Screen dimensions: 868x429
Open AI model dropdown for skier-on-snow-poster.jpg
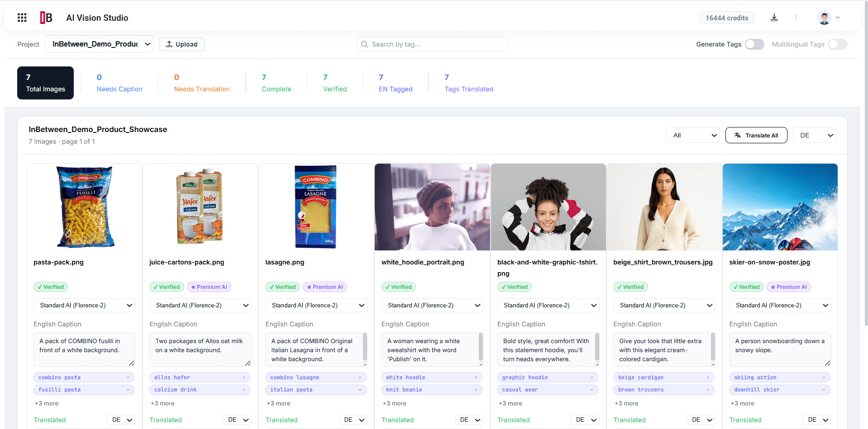pyautogui.click(x=780, y=306)
